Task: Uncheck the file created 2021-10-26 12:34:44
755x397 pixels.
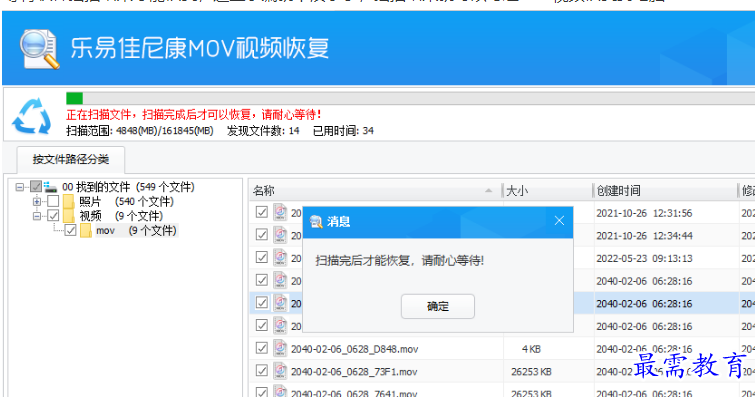Action: (x=261, y=235)
